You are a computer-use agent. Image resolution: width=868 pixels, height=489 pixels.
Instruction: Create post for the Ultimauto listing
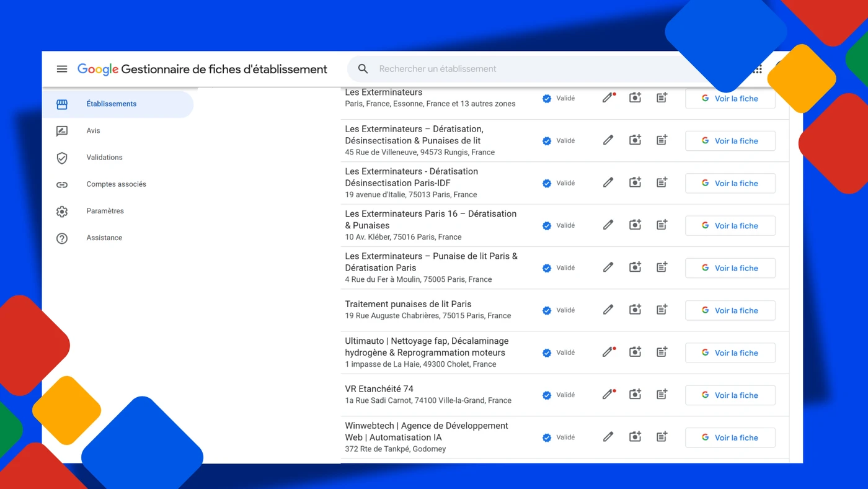click(x=662, y=352)
